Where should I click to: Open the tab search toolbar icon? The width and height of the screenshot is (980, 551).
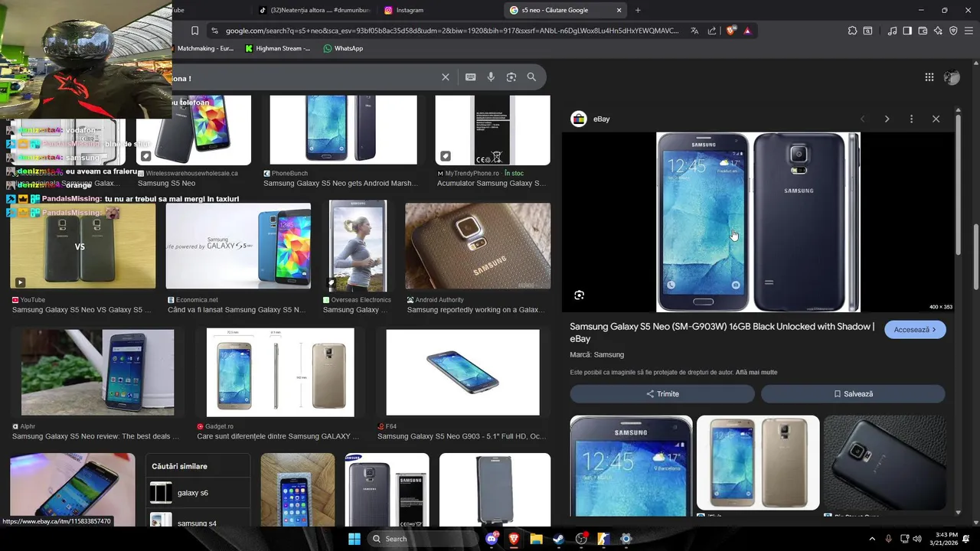tap(867, 31)
